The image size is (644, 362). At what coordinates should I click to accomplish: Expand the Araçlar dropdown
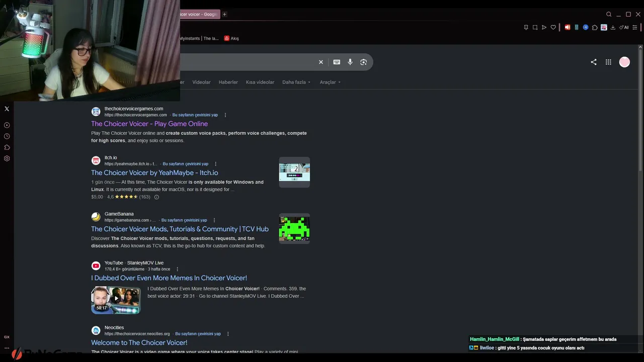330,82
